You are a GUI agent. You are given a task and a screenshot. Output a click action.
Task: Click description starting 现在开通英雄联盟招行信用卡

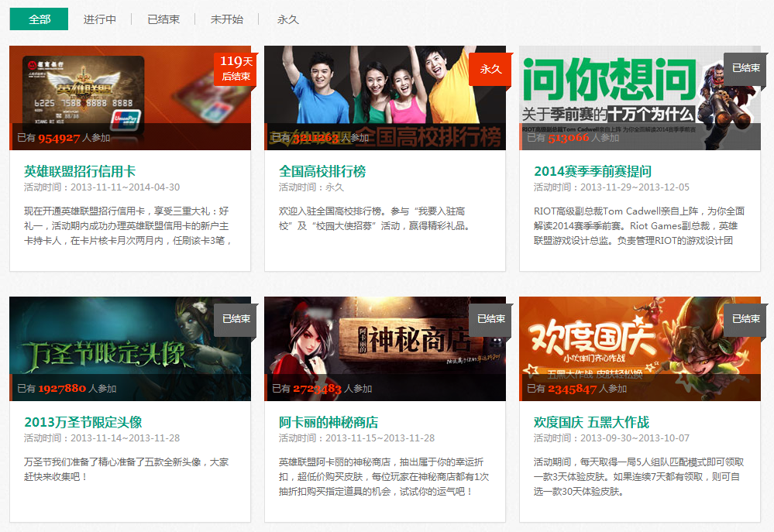pyautogui.click(x=128, y=226)
